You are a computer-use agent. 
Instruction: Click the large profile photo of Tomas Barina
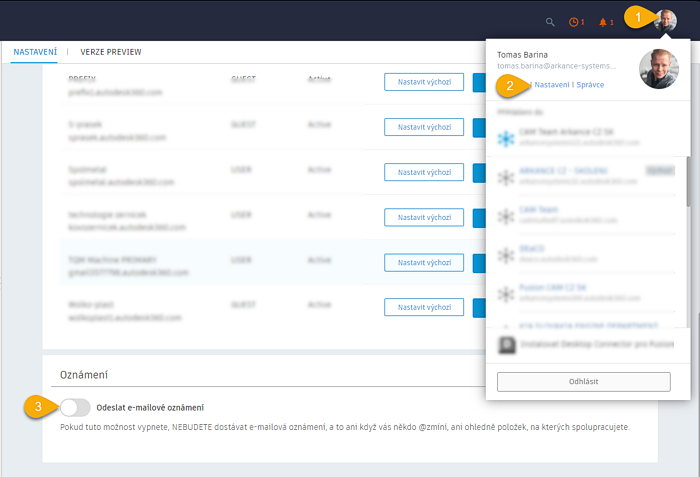(x=658, y=69)
